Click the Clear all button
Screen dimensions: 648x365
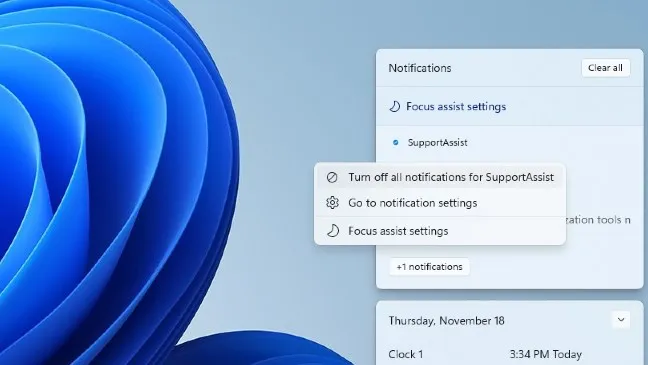point(605,68)
